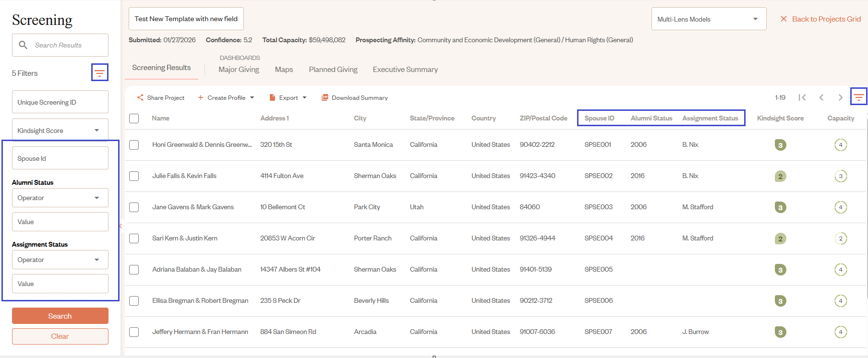
Task: Click Kindsight Score badge for Sari Kern
Action: tap(781, 239)
